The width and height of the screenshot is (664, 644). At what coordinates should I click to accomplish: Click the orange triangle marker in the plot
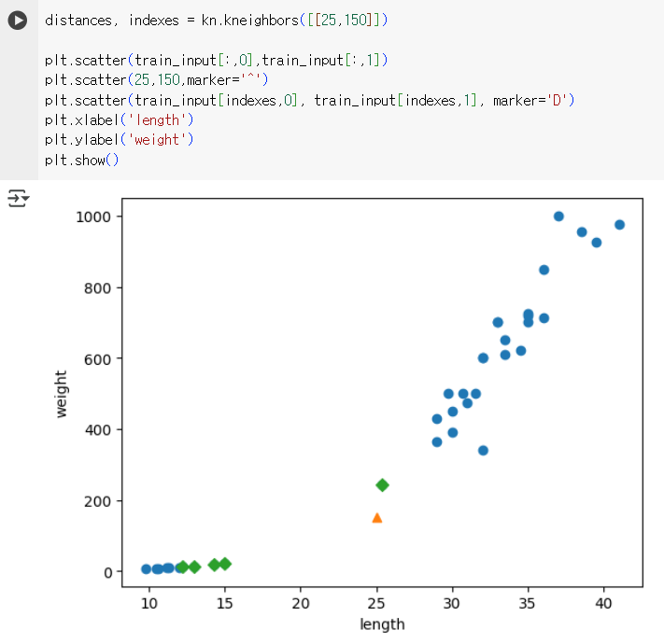coord(377,518)
